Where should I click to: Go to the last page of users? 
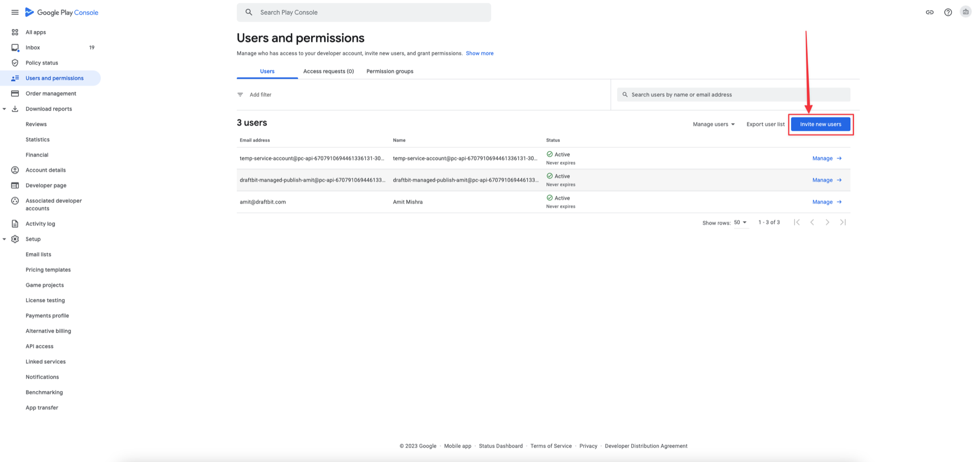pos(843,222)
